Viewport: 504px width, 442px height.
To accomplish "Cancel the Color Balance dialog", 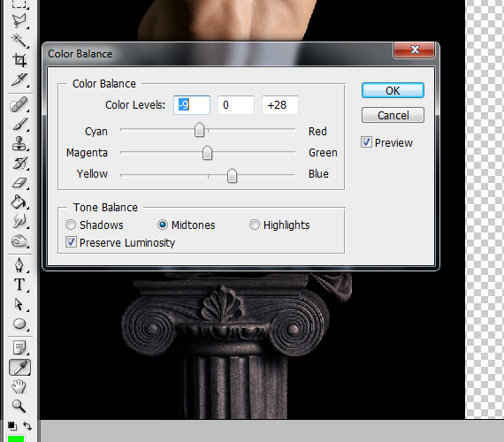I will (x=393, y=115).
